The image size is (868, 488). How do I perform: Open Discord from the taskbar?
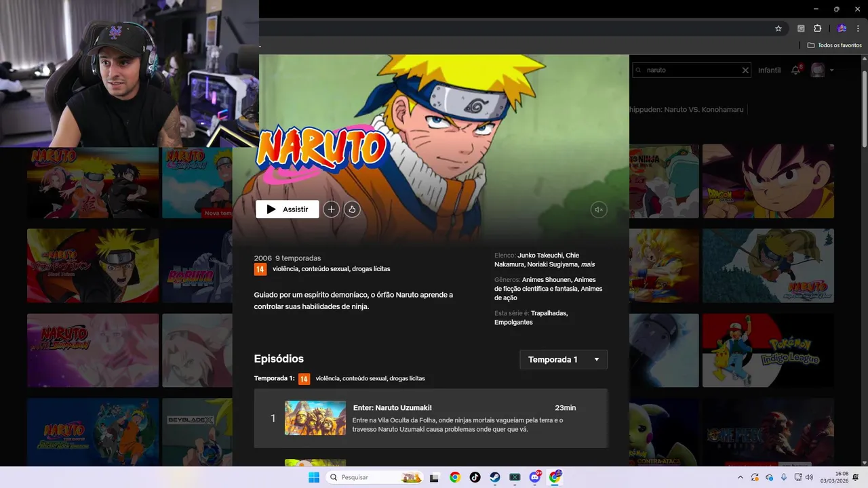tap(535, 477)
